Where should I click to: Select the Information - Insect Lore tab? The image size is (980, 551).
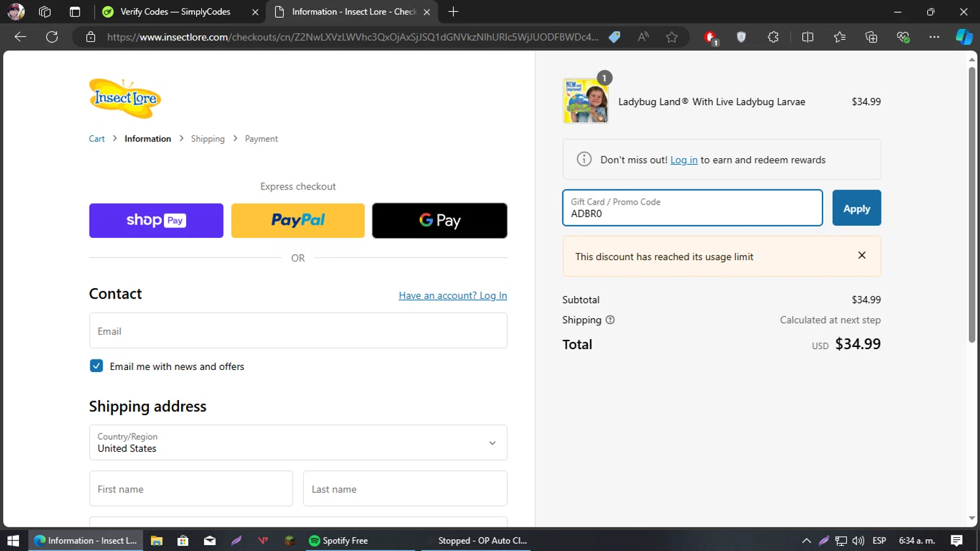(x=353, y=12)
